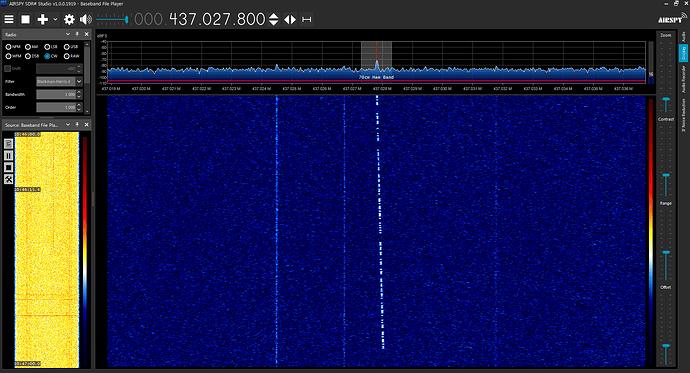690x373 pixels.
Task: Select RAW demodulation mode
Action: tap(71, 56)
